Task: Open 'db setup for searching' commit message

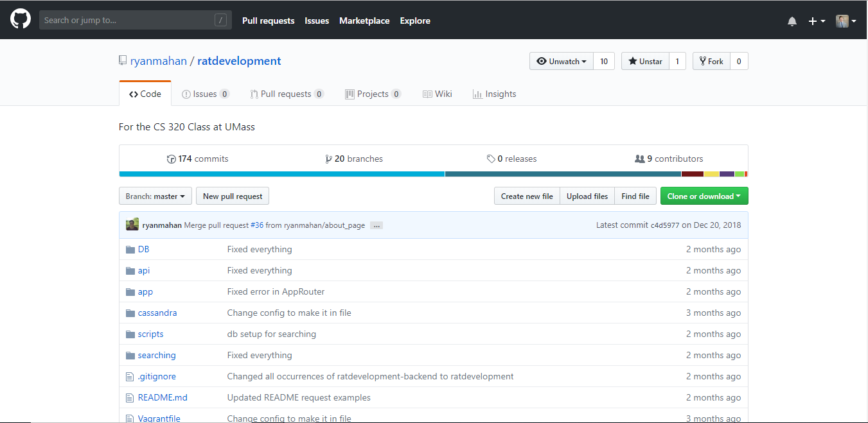Action: (x=272, y=334)
